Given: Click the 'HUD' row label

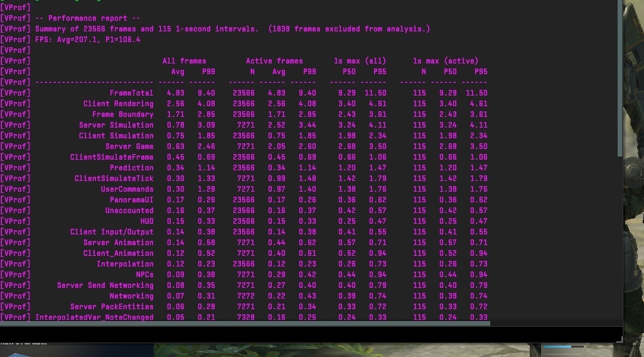Looking at the screenshot, I should tap(147, 222).
